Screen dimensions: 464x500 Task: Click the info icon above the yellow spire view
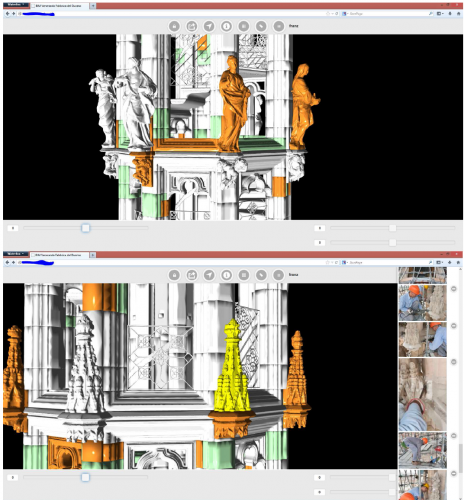point(227,275)
